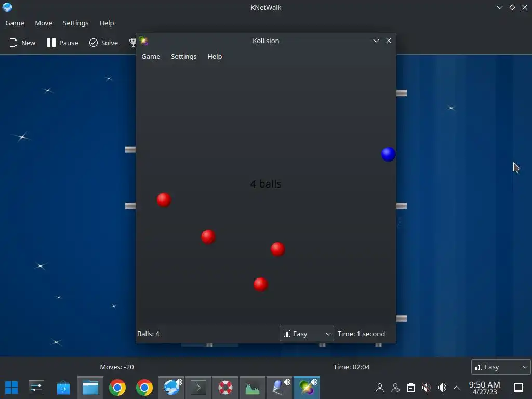Expand KNetWalk difficulty Easy dropdown
The image size is (532, 399).
click(x=501, y=367)
